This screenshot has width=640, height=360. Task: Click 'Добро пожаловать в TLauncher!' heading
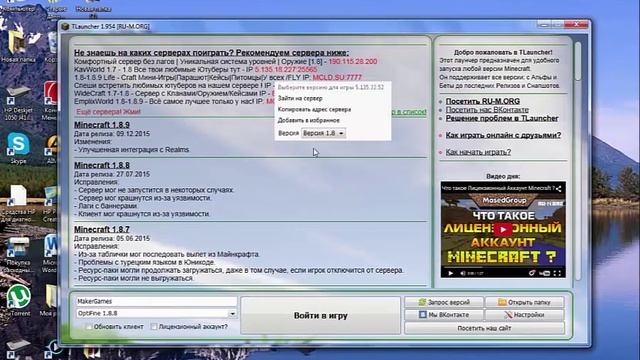point(503,52)
